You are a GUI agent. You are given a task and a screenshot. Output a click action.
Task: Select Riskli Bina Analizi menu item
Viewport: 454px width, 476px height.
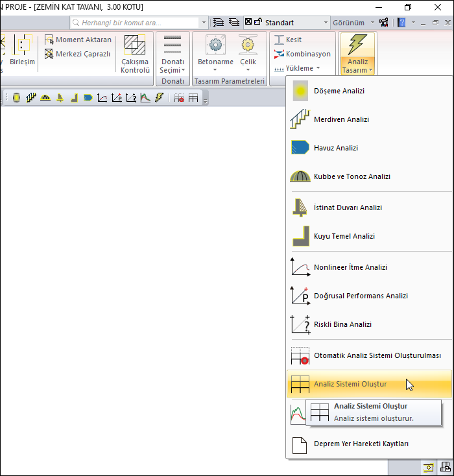(369, 324)
